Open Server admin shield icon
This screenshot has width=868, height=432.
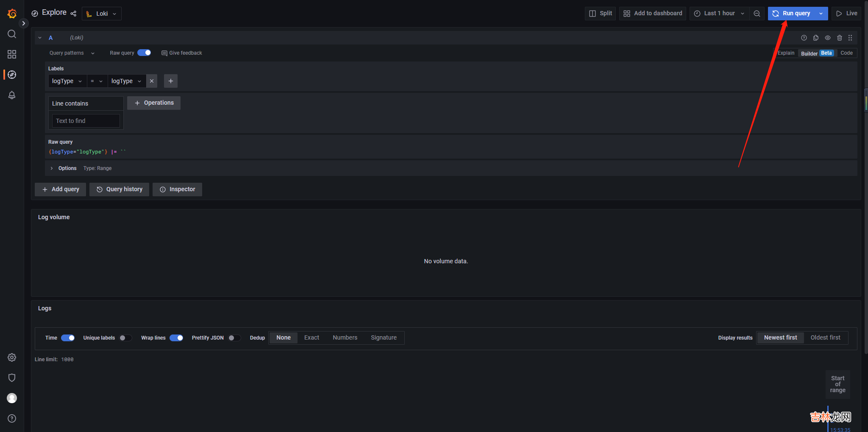(12, 378)
